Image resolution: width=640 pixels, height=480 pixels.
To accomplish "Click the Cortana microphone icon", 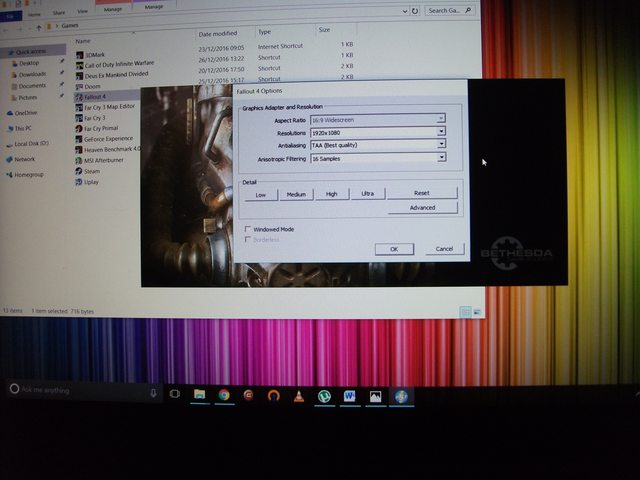I will (153, 393).
